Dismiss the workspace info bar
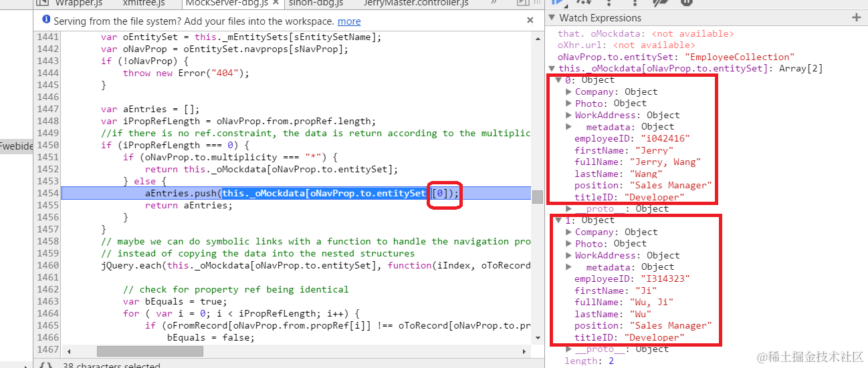Viewport: 868px width, 368px height. click(x=530, y=21)
